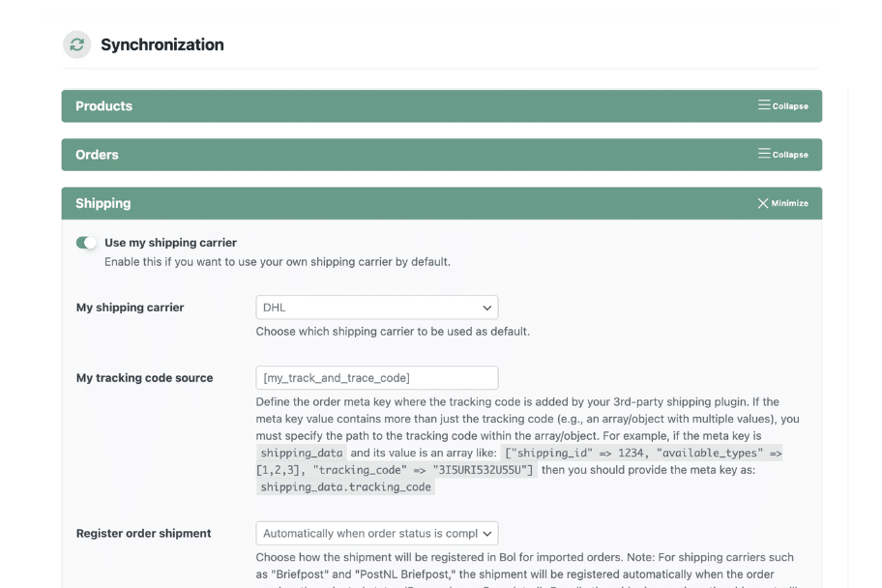Open the My shipping carrier dropdown
This screenshot has height=588, width=882.
[x=376, y=308]
